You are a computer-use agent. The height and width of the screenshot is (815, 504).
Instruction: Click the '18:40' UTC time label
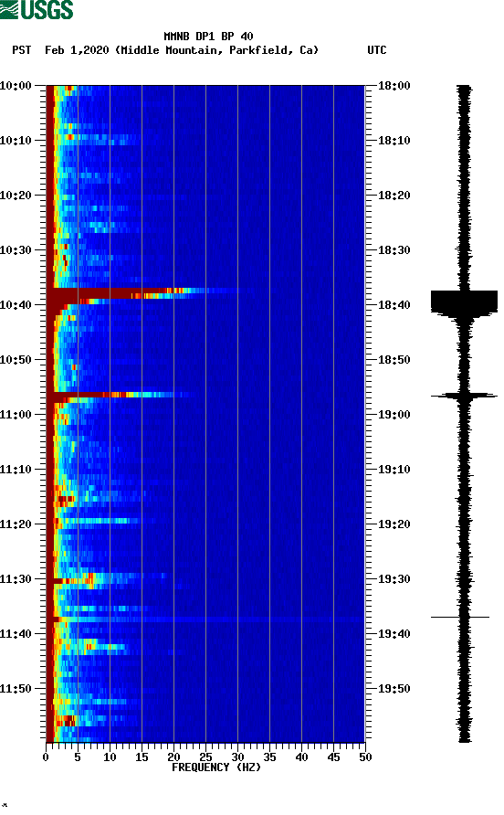(394, 305)
